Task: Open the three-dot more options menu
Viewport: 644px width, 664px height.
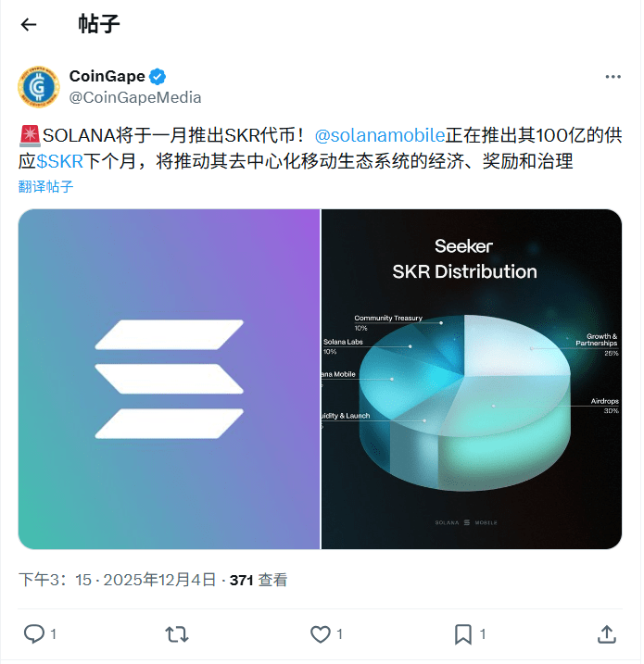Action: click(612, 77)
